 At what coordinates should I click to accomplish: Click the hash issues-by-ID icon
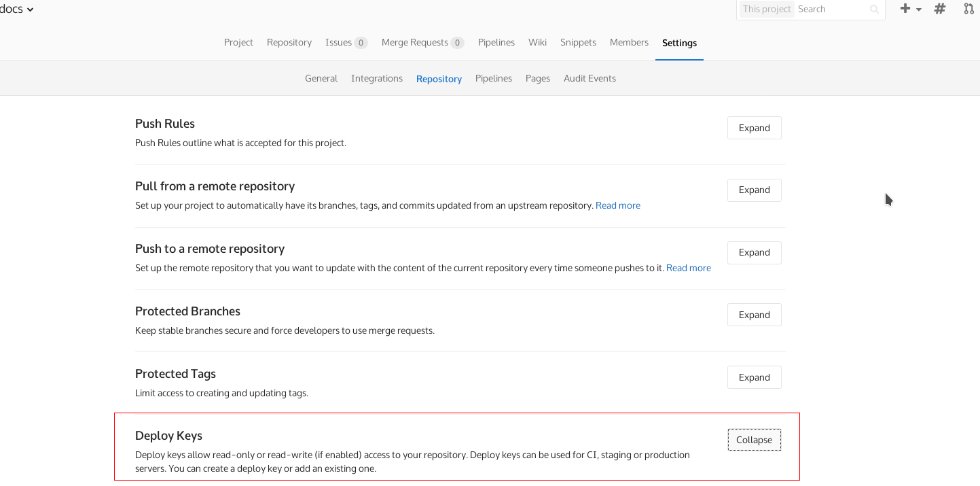point(939,9)
